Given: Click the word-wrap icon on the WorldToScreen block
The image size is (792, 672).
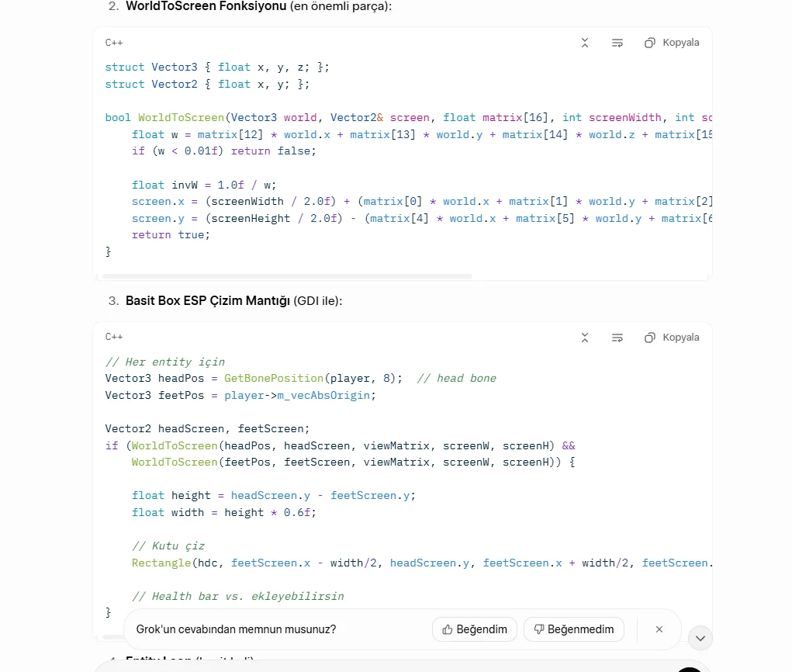Looking at the screenshot, I should pyautogui.click(x=617, y=43).
